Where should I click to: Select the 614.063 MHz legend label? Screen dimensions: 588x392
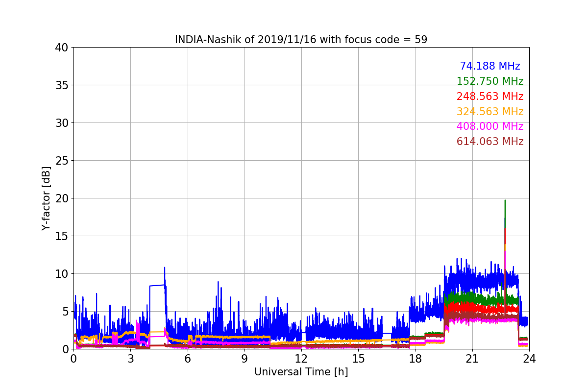pos(490,142)
